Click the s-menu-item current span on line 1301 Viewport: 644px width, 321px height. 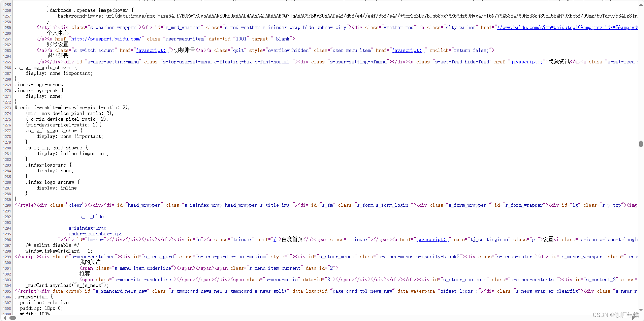[x=277, y=268]
